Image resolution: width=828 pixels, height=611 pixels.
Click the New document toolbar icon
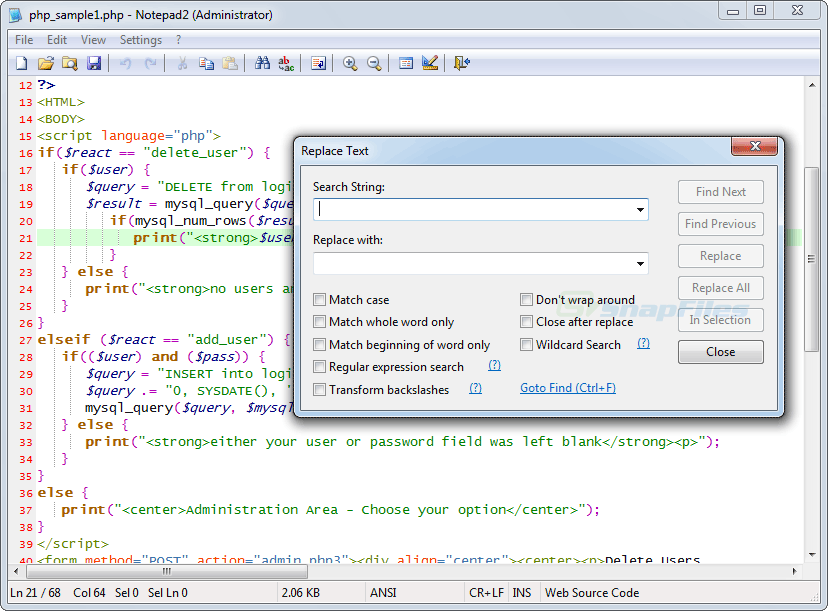[x=22, y=63]
